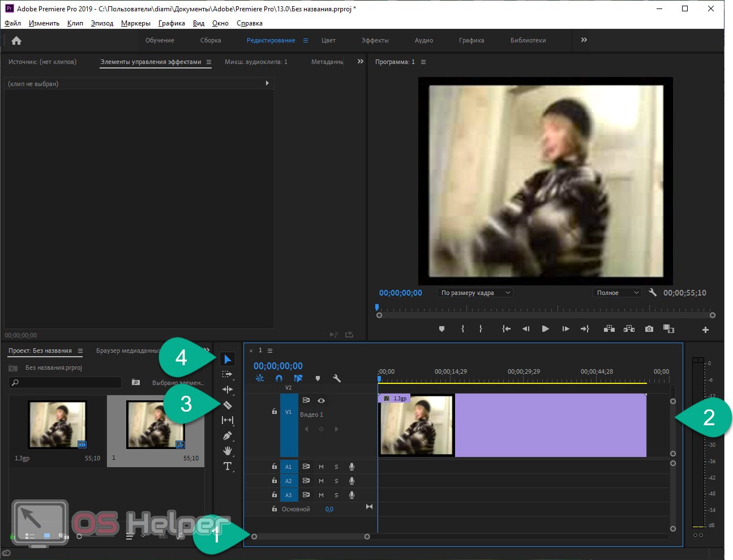Screen dimensions: 733x560
Task: Toggle insert sequences as nests
Action: 260,378
